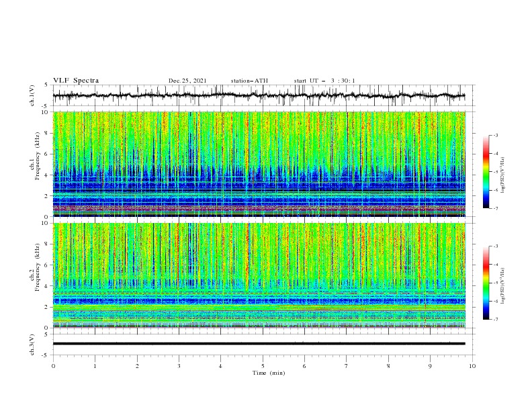
Task: Click the upper PSD color scale bar
Action: click(x=486, y=172)
